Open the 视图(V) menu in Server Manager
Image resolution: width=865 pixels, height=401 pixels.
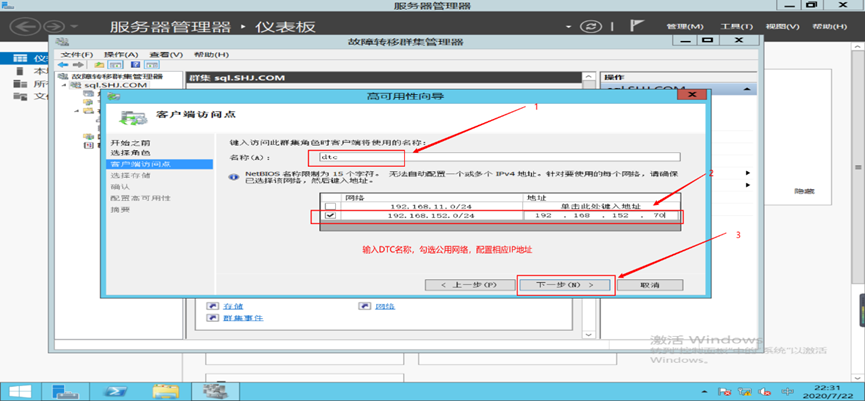point(782,26)
